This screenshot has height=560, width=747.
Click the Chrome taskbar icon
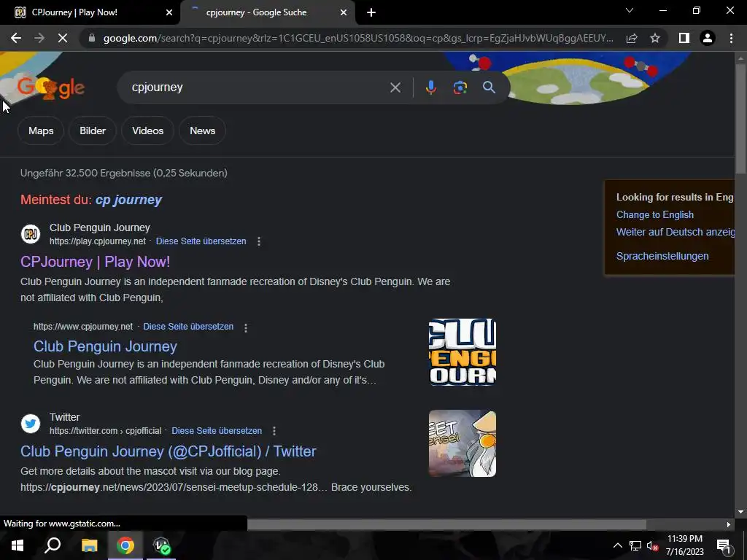click(125, 545)
